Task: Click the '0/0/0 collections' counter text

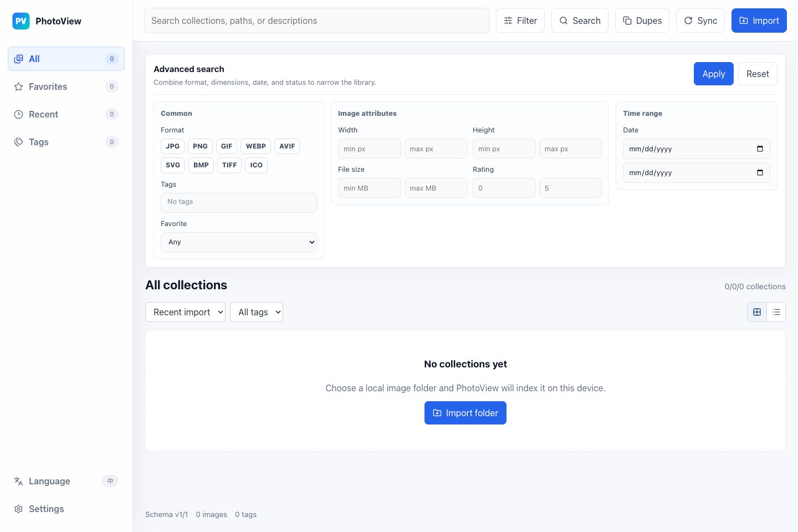Action: (755, 287)
